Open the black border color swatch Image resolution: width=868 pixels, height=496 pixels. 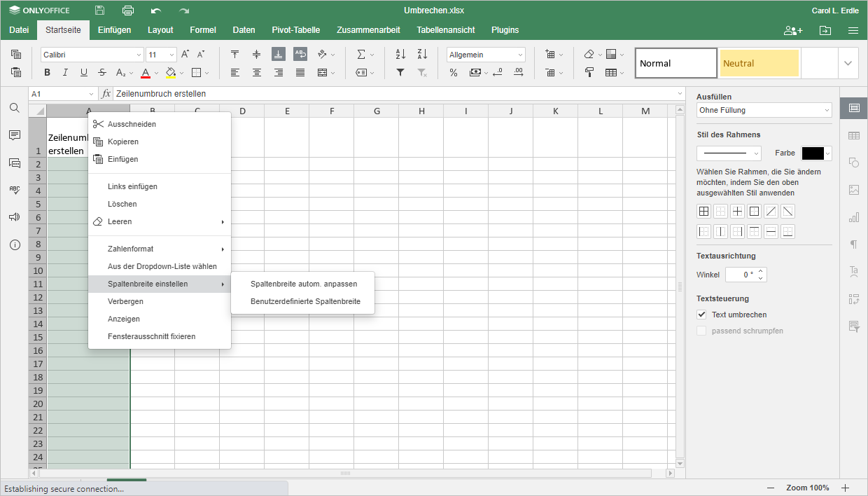coord(813,153)
